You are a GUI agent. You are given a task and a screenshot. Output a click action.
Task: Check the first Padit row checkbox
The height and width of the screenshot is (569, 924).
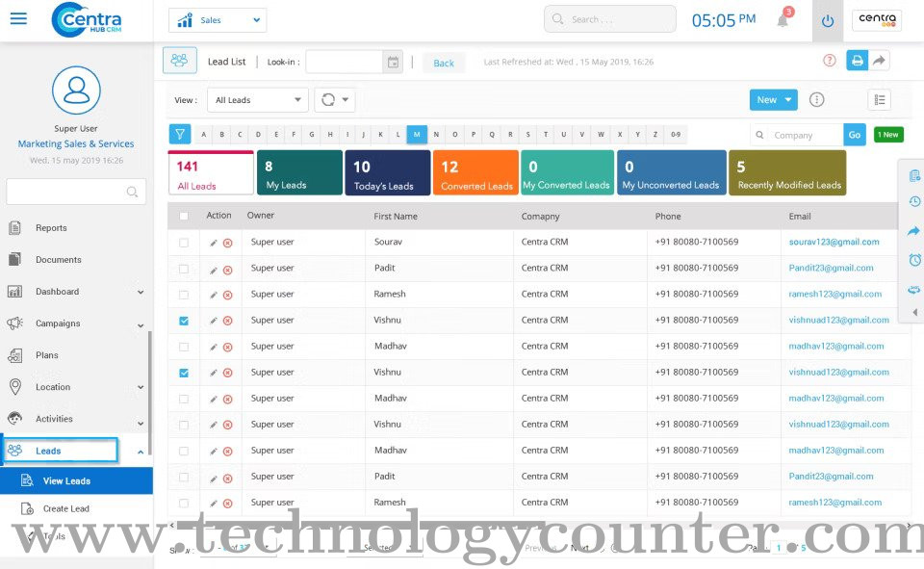[184, 269]
